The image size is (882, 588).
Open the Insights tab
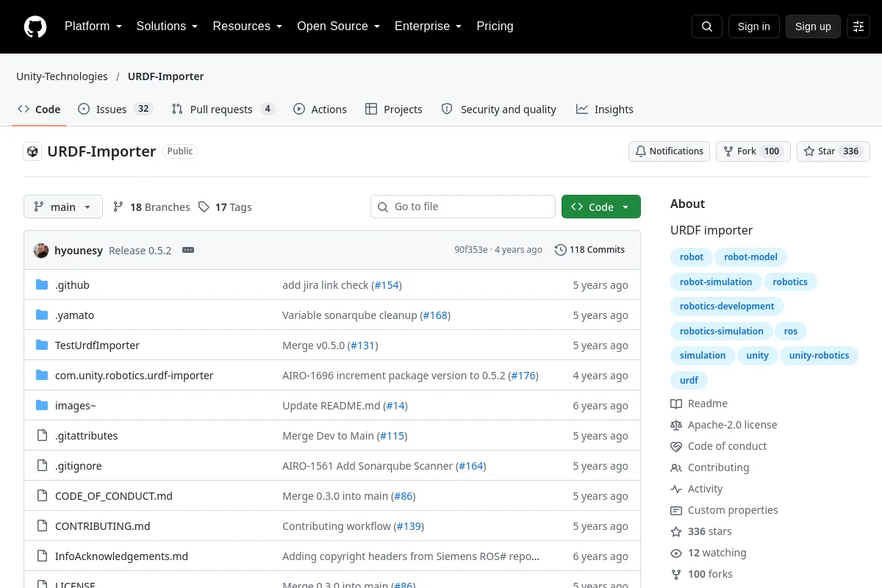pyautogui.click(x=604, y=110)
